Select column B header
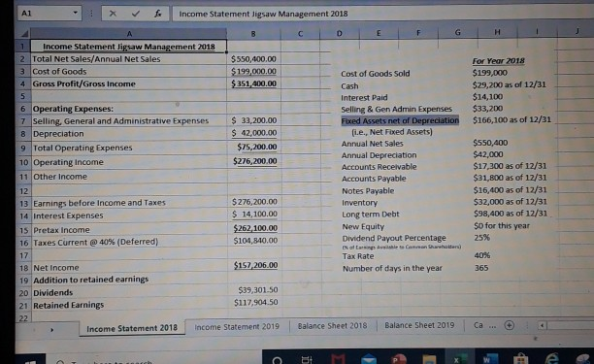Screen dimensions: 594x364 click(253, 33)
